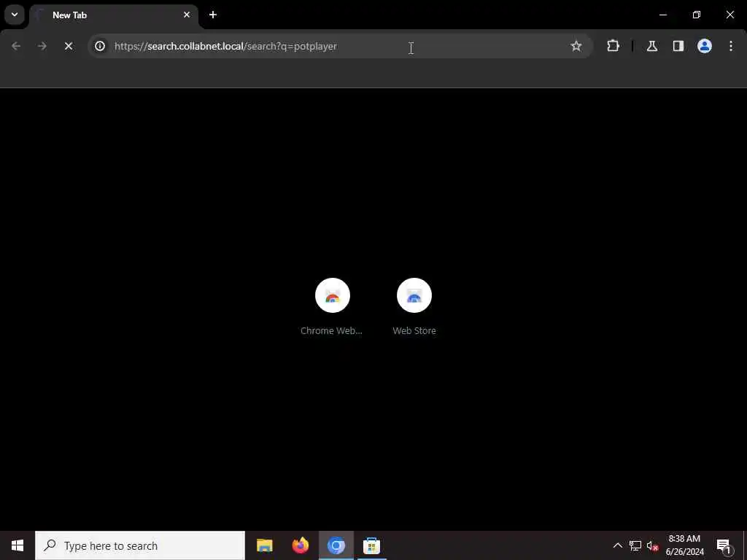This screenshot has height=560, width=747.
Task: Go forward to next page
Action: coord(42,46)
